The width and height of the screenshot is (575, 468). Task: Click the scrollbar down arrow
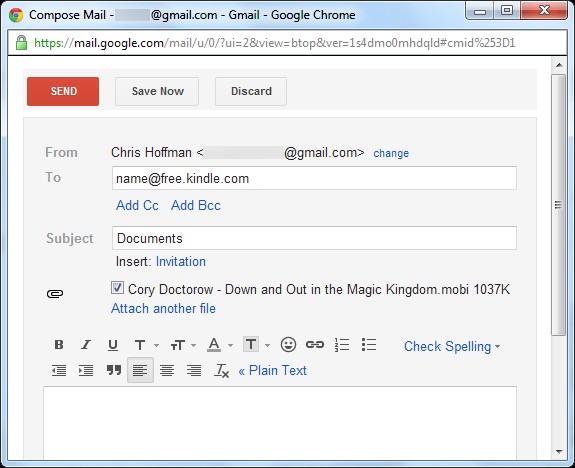[x=559, y=451]
